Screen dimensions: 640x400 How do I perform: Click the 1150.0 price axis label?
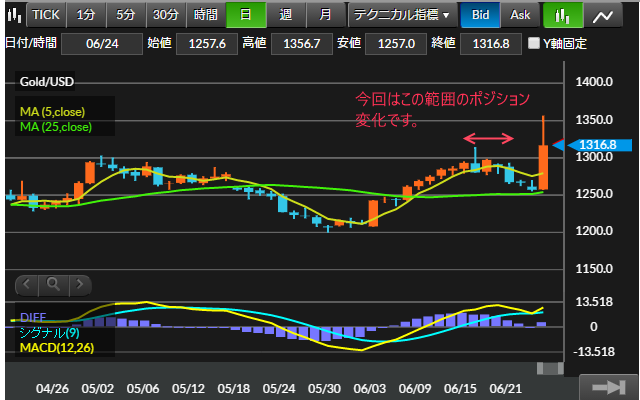coord(594,269)
